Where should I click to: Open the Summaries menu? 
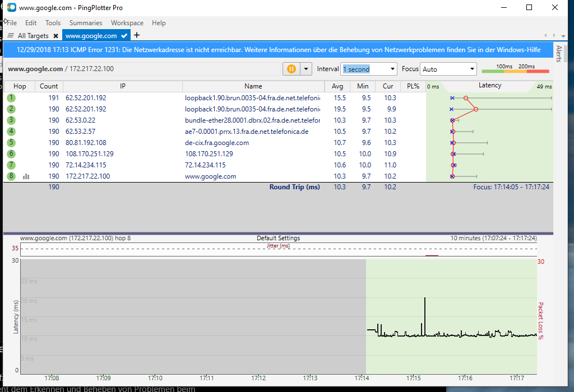click(86, 22)
